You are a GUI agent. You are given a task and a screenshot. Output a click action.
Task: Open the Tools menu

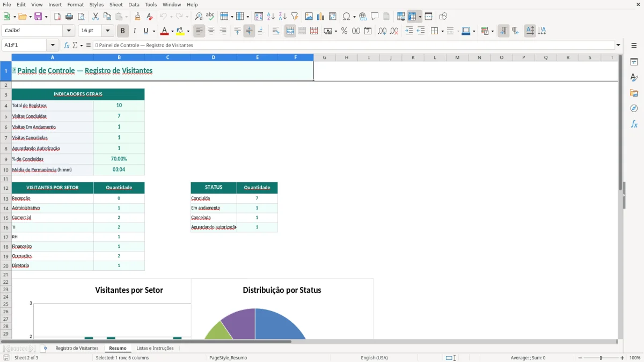coord(151,4)
